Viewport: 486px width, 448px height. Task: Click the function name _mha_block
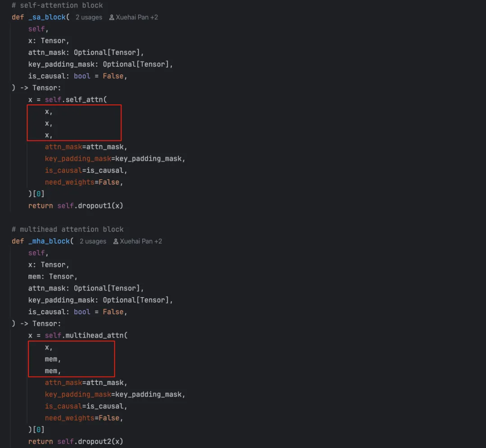49,241
